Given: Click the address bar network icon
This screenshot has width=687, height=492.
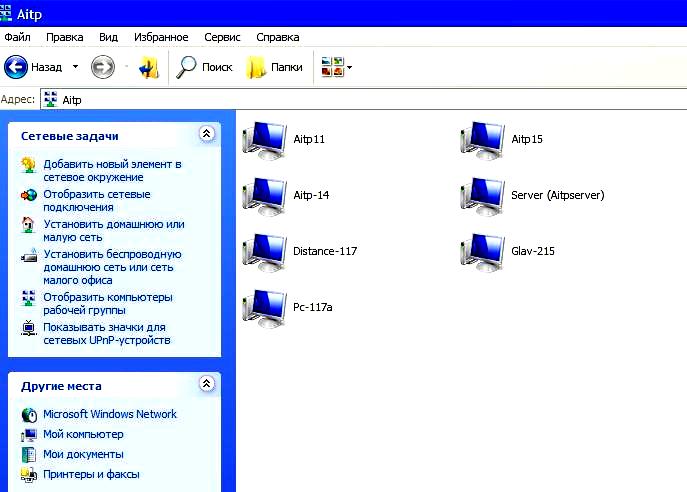Looking at the screenshot, I should [x=51, y=99].
